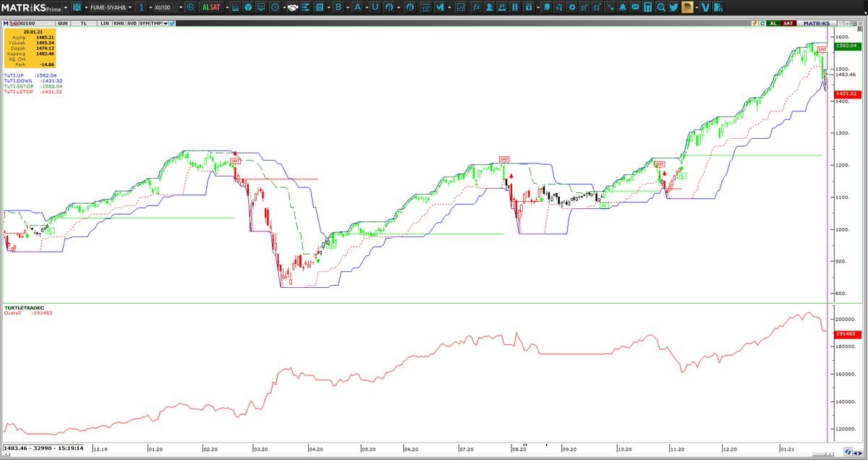The image size is (868, 460).
Task: Expand dropdown arrow next to yellow note icon
Action: pos(697,7)
